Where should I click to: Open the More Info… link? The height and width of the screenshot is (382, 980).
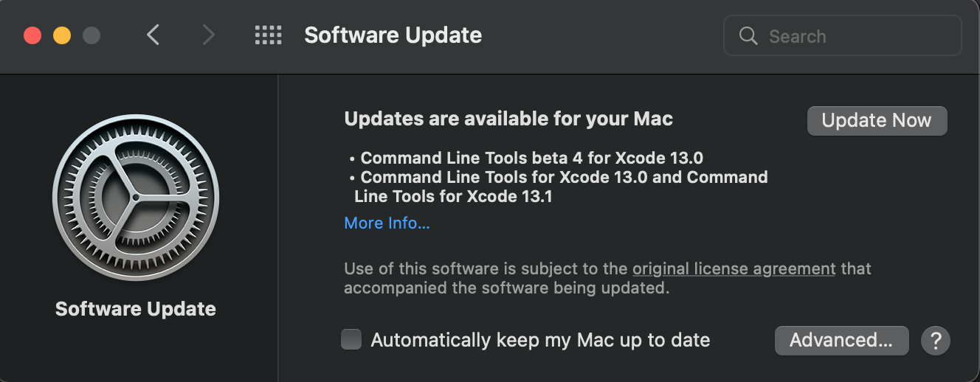(387, 223)
